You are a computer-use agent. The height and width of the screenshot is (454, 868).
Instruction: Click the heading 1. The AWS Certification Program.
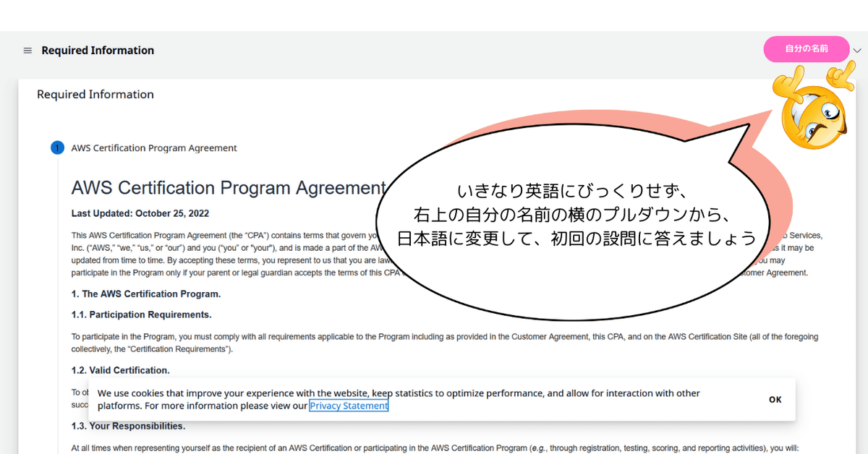click(145, 294)
